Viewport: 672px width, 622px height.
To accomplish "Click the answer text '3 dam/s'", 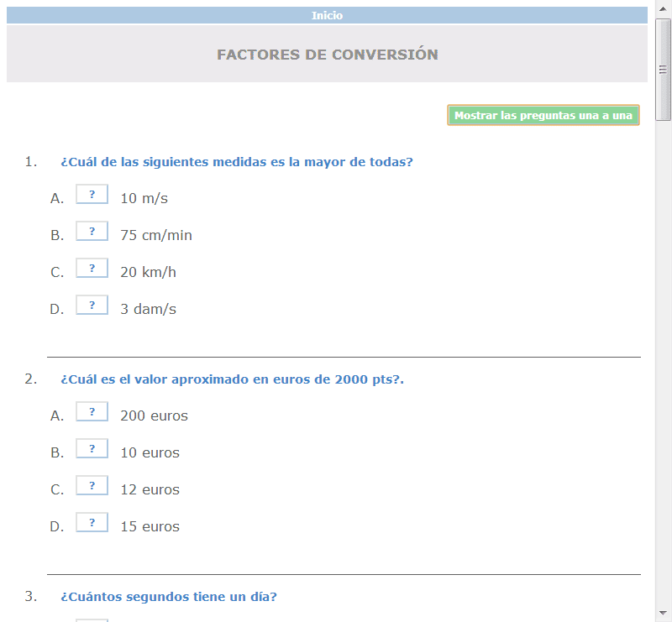I will pos(148,309).
